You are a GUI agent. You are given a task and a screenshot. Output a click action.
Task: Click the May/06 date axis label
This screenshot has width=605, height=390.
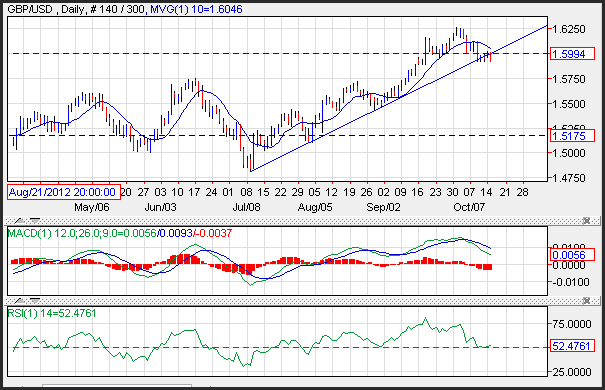(x=92, y=208)
